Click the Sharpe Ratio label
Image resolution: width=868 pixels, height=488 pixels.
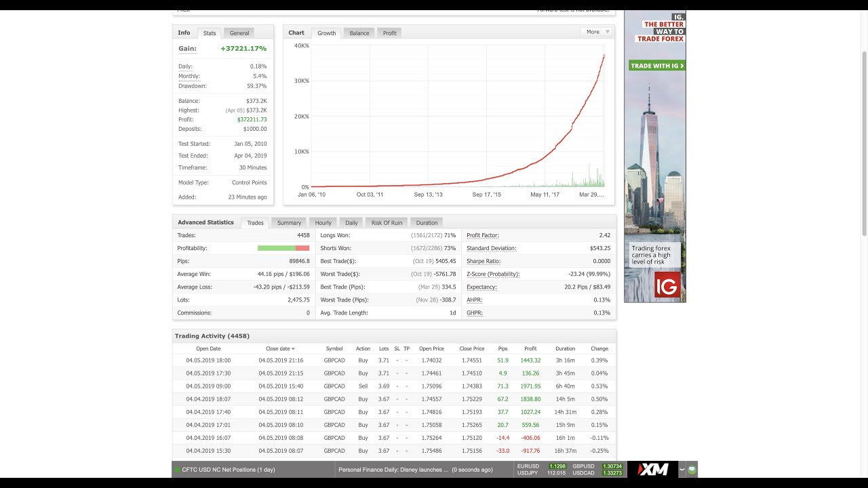484,261
